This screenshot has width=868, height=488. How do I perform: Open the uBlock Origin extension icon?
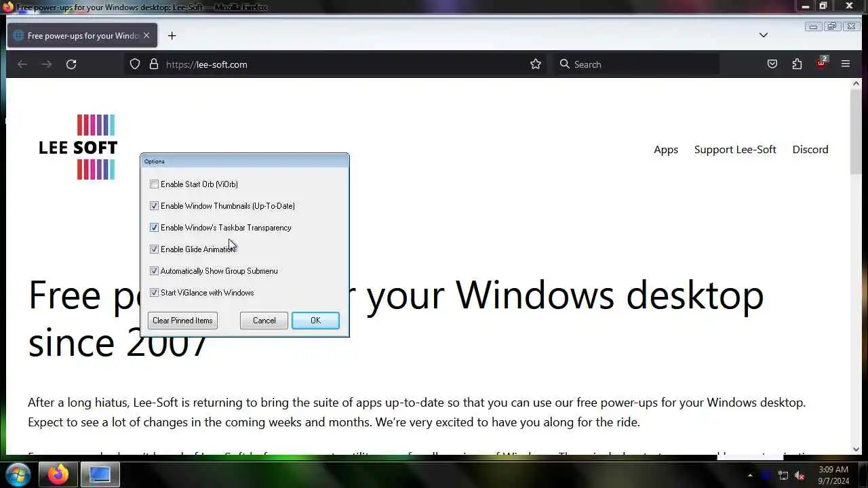821,64
